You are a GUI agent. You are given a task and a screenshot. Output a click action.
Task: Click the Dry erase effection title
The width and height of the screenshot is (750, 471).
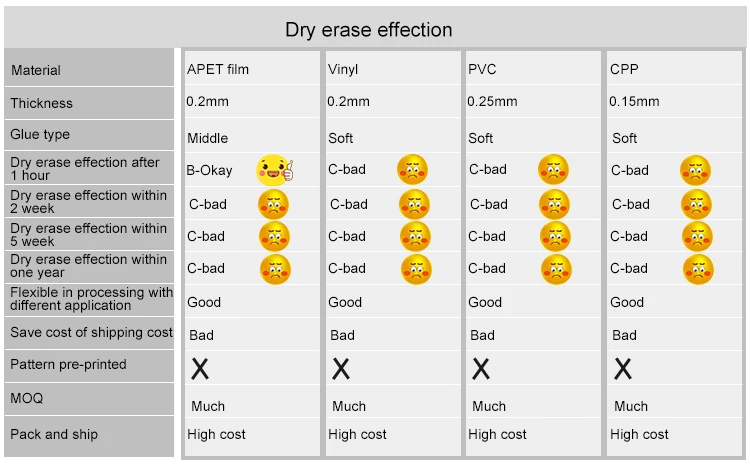point(368,30)
